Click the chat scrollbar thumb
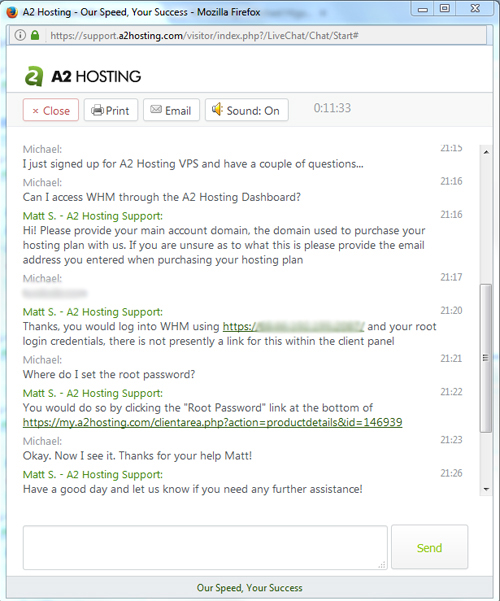Screen dimensions: 500x601 pos(486,358)
